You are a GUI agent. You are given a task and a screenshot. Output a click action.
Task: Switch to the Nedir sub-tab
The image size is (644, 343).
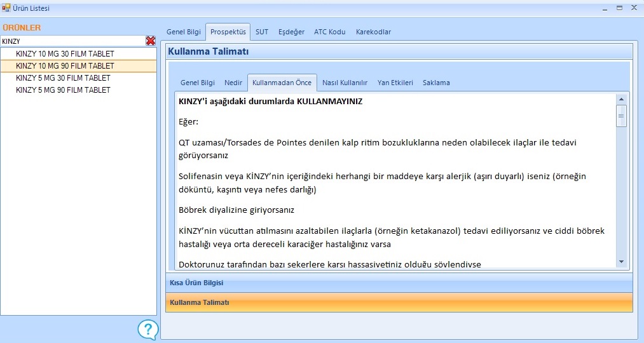[x=233, y=83]
